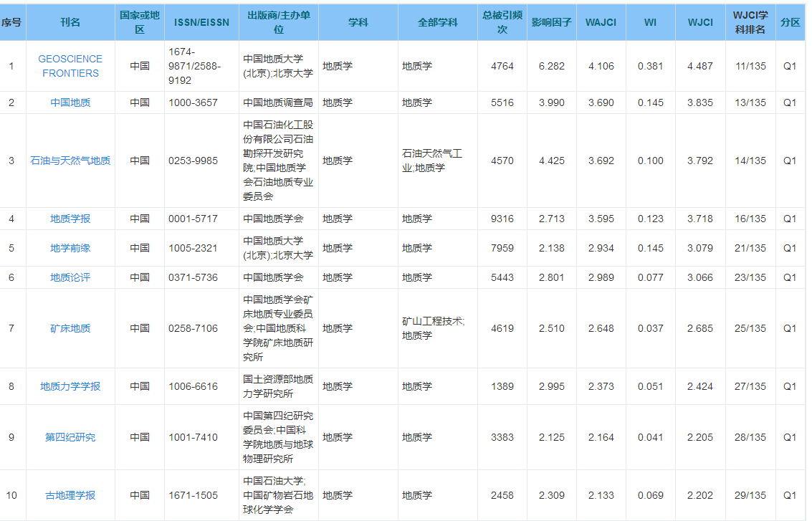Click ranking cell 23/135

point(750,277)
